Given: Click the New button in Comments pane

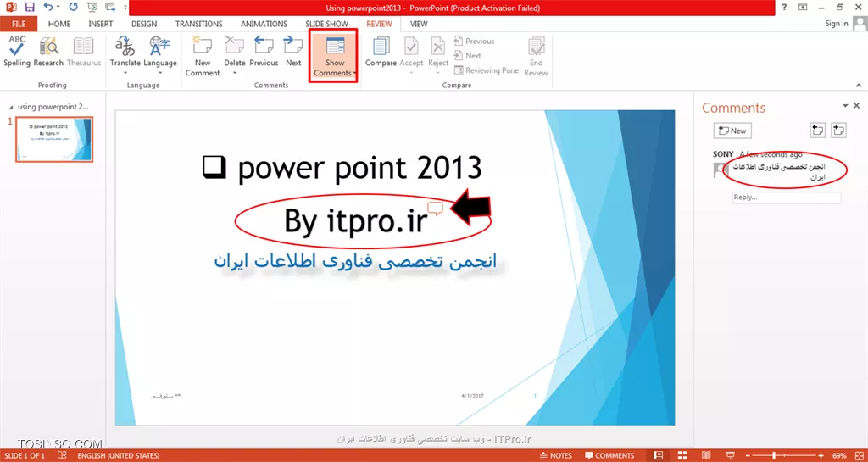Looking at the screenshot, I should pos(732,131).
